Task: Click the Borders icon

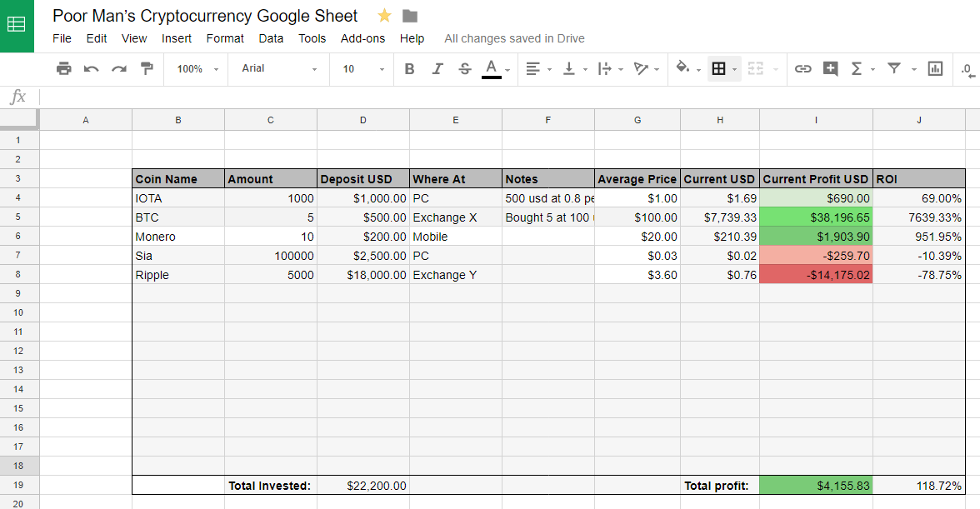Action: 718,68
